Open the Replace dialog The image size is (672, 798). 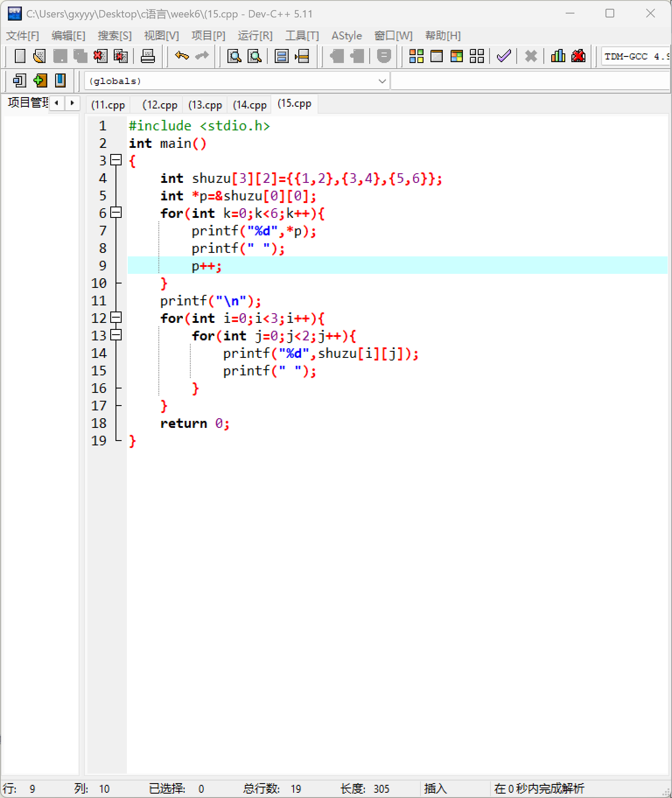pyautogui.click(x=255, y=56)
